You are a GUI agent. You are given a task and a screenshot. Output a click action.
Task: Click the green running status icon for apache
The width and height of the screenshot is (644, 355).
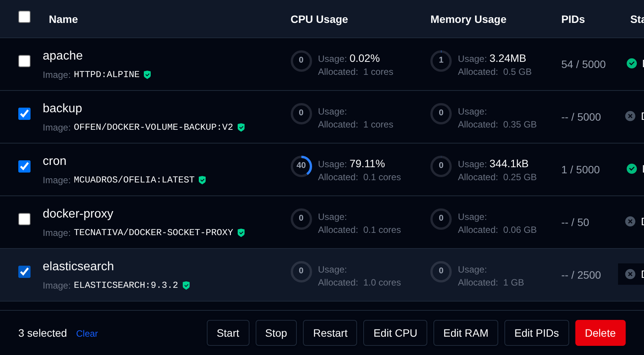[632, 63]
